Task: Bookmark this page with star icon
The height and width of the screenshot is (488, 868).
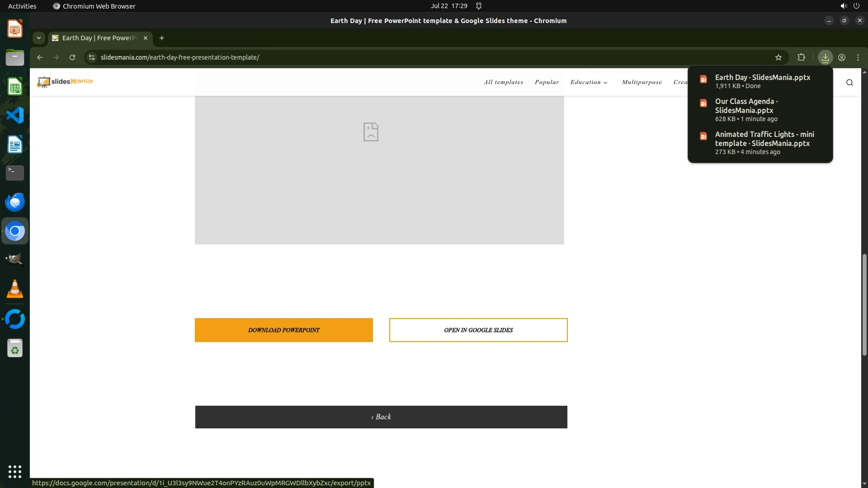Action: pyautogui.click(x=778, y=57)
